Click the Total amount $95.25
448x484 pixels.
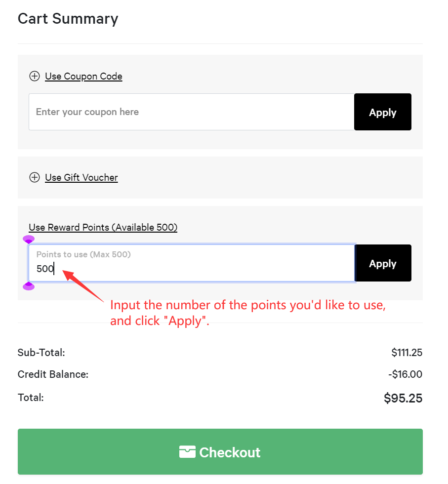(x=403, y=398)
